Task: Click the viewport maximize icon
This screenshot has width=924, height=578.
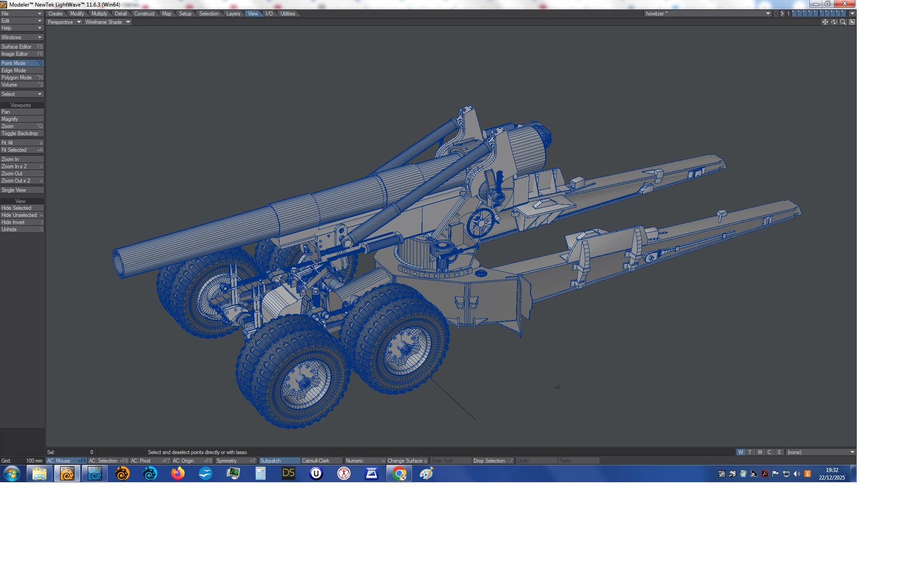Action: pyautogui.click(x=852, y=22)
